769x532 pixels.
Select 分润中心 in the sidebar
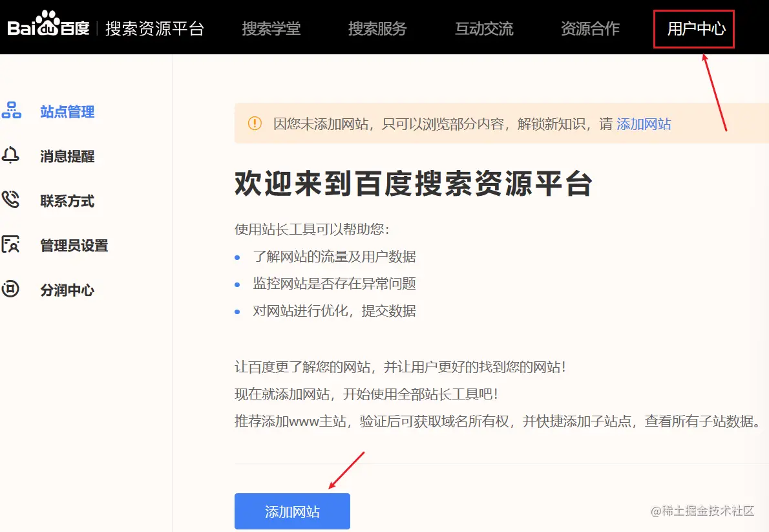[x=67, y=290]
